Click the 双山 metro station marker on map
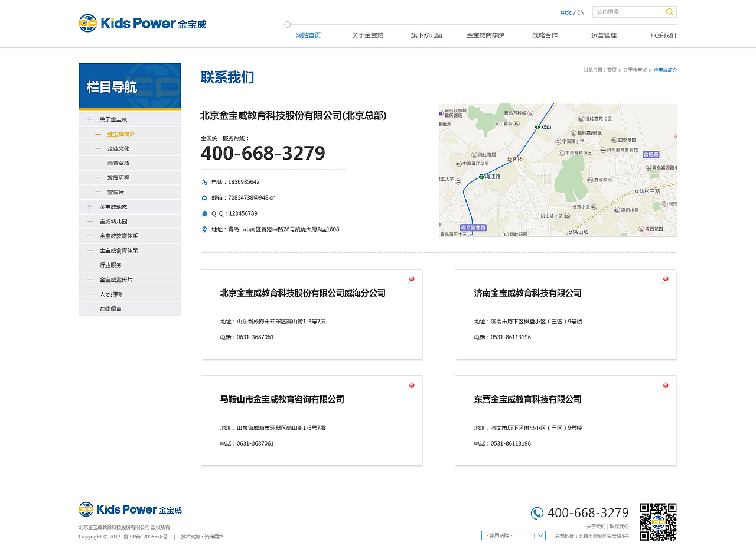Image resolution: width=756 pixels, height=555 pixels. pos(537,127)
